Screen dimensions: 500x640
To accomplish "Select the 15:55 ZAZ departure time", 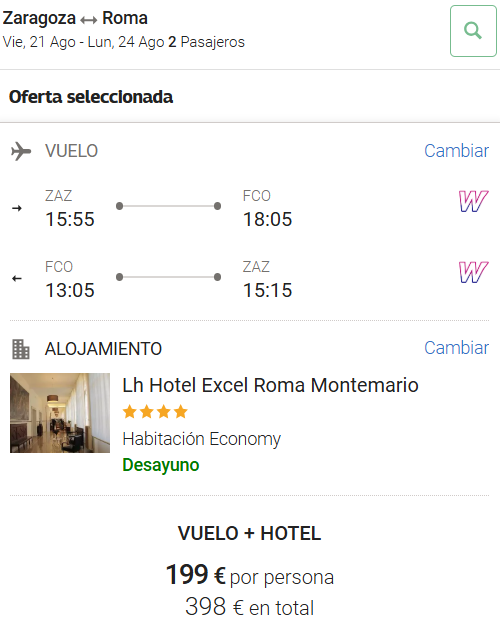I will (70, 219).
